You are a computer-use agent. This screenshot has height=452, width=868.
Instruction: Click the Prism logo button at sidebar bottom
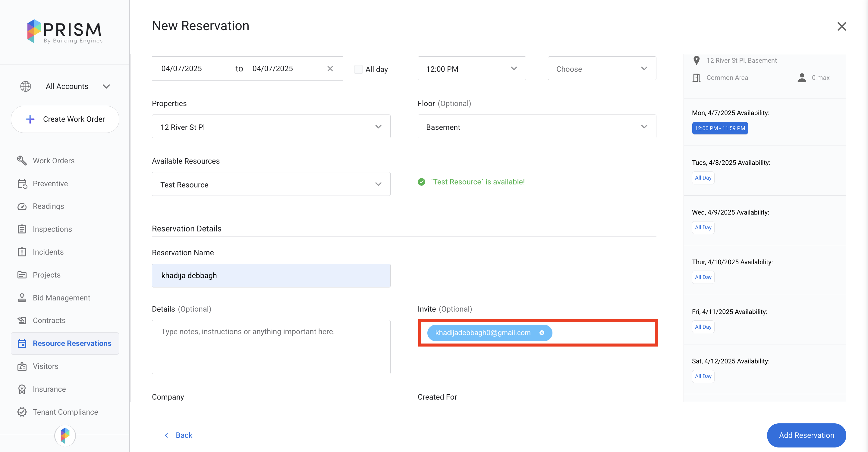[65, 435]
